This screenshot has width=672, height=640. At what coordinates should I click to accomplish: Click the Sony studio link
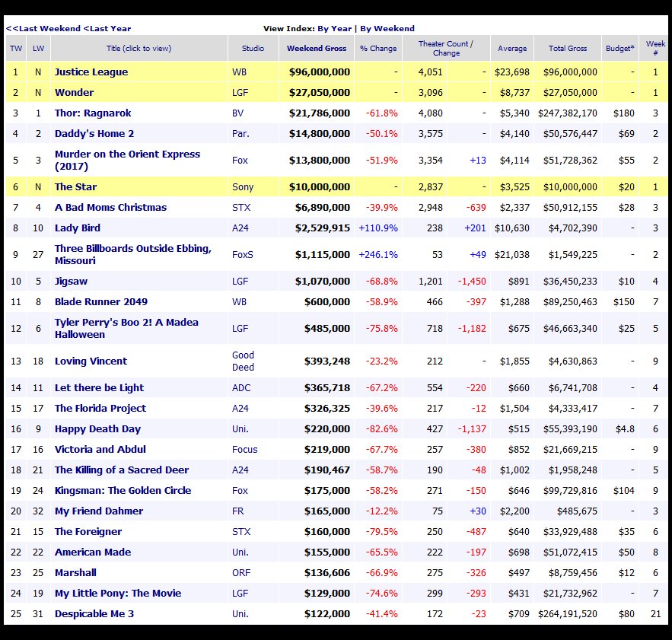(x=243, y=187)
